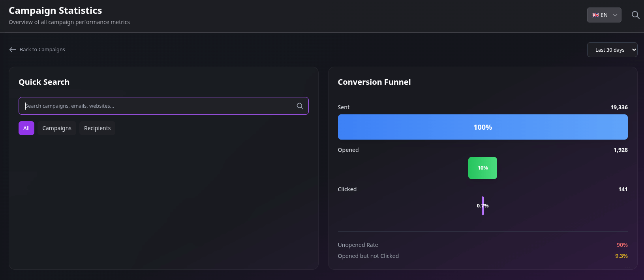This screenshot has width=644, height=280.
Task: Filter search by Recipients
Action: point(97,128)
